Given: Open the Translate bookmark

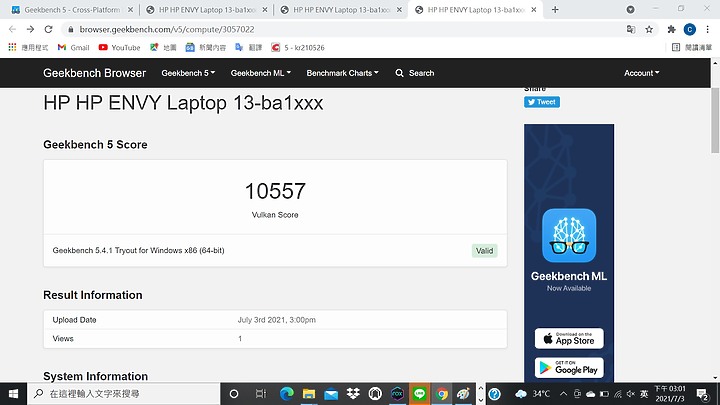Looking at the screenshot, I should coord(248,47).
